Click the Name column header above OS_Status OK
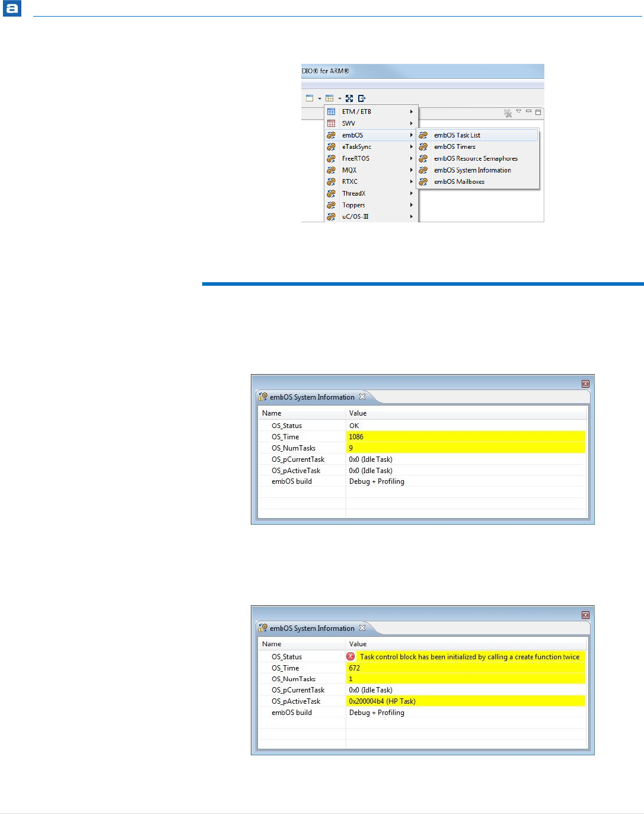The height and width of the screenshot is (814, 644). click(x=302, y=413)
